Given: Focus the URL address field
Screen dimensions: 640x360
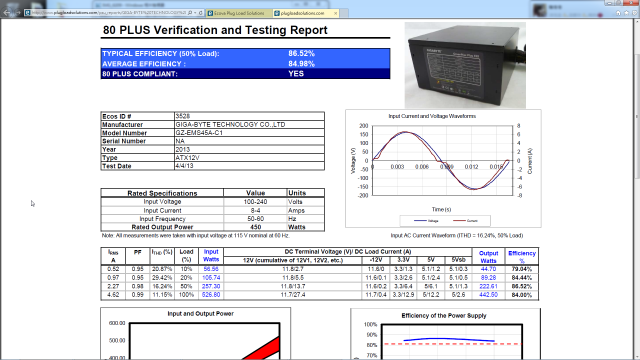Looking at the screenshot, I should (x=109, y=13).
